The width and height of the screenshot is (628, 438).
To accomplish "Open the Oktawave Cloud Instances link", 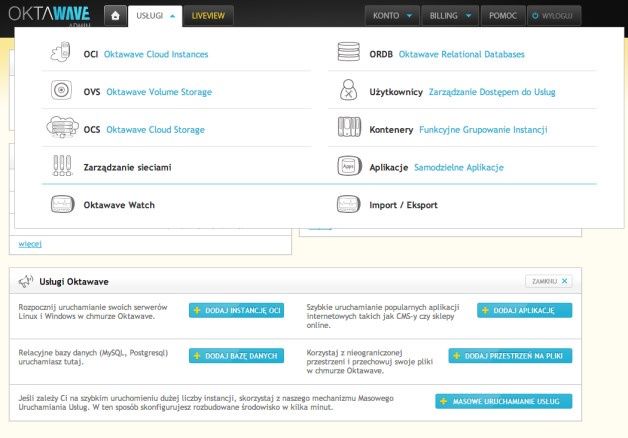I will [156, 54].
